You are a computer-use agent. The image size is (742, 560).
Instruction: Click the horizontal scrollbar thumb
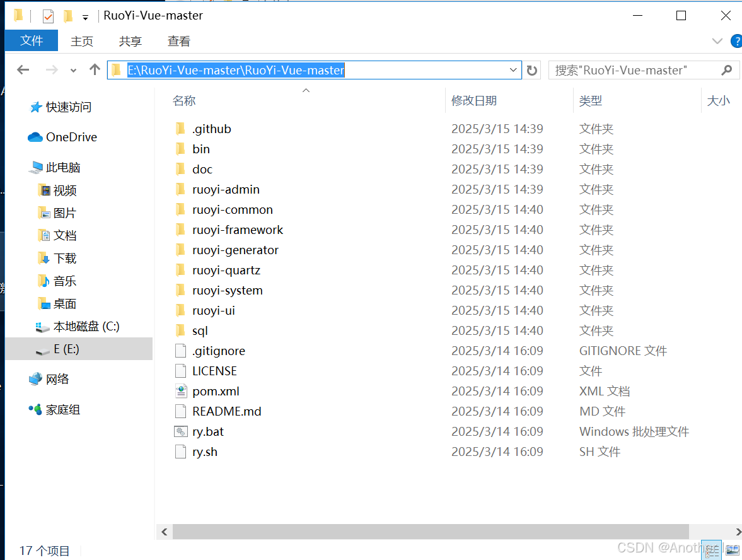[431, 532]
